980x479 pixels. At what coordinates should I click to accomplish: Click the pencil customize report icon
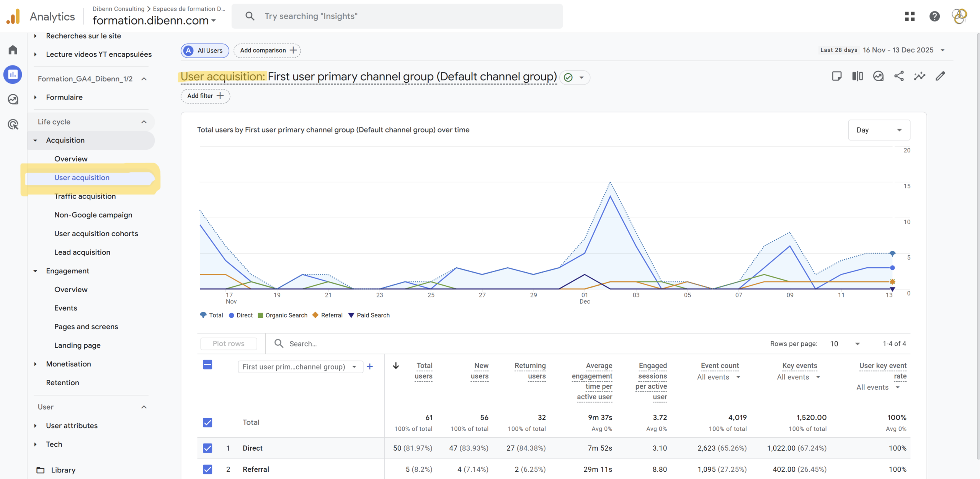coord(940,76)
